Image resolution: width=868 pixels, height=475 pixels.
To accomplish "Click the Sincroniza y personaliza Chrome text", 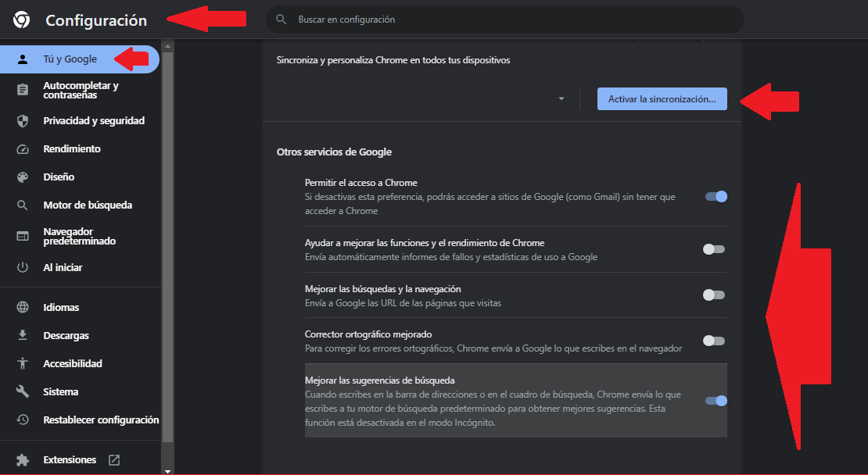I will [393, 60].
